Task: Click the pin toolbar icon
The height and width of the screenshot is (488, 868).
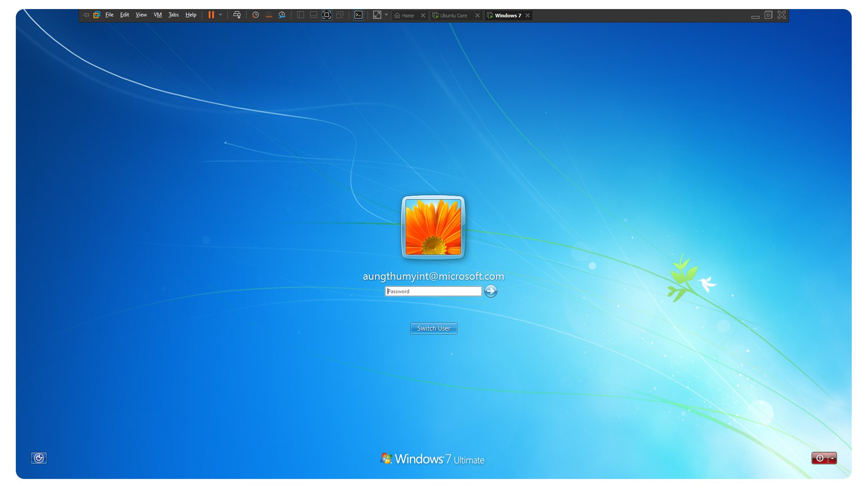Action: (x=86, y=15)
